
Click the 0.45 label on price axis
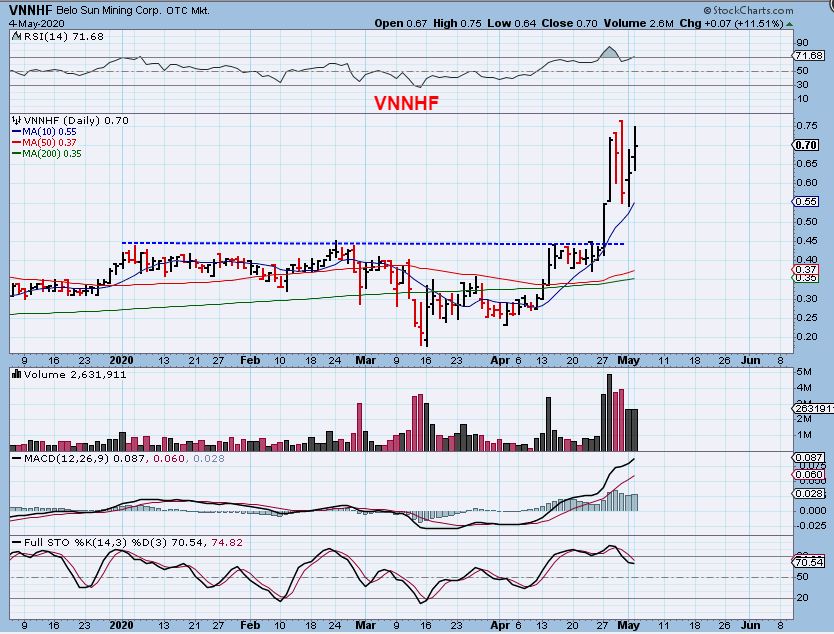click(807, 240)
